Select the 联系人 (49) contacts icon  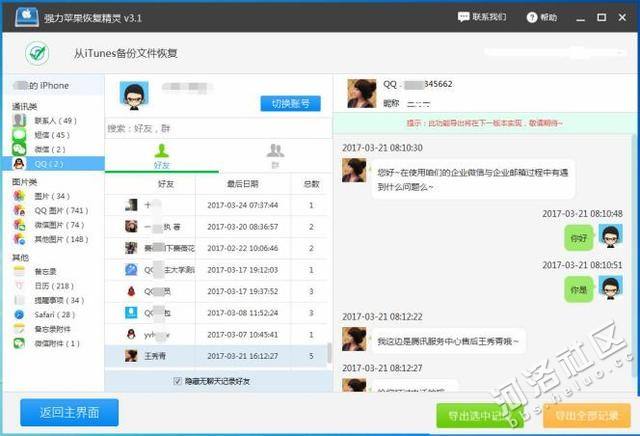click(x=19, y=120)
